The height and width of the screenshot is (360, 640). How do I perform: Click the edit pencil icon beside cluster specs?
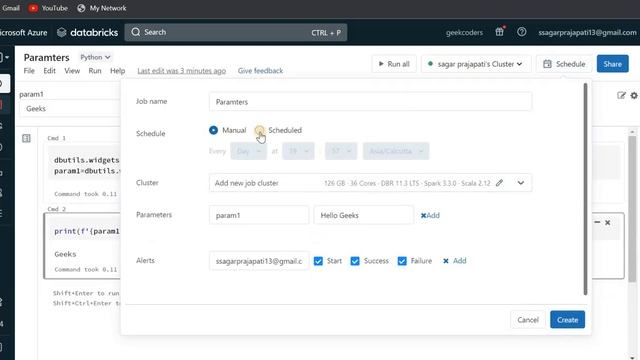click(499, 183)
